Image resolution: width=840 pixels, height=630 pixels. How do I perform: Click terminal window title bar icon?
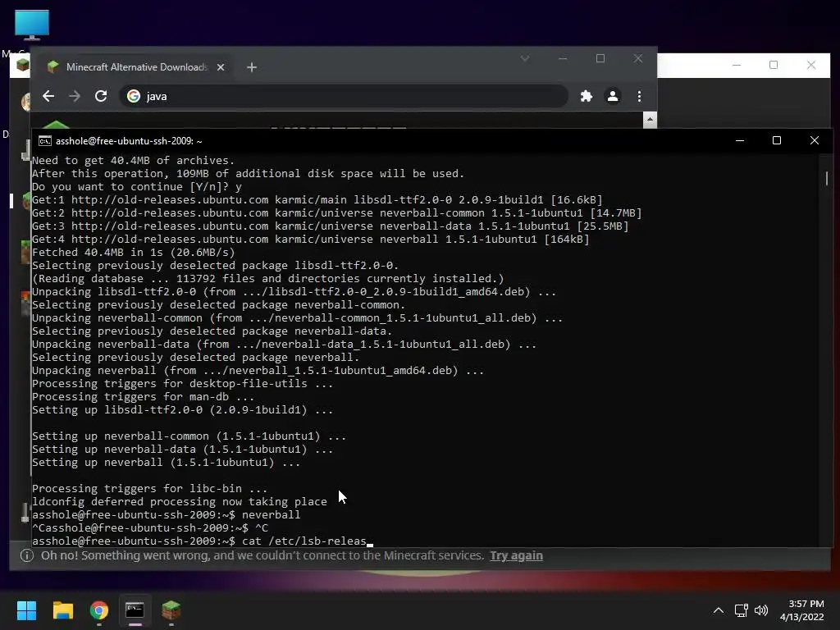[45, 141]
